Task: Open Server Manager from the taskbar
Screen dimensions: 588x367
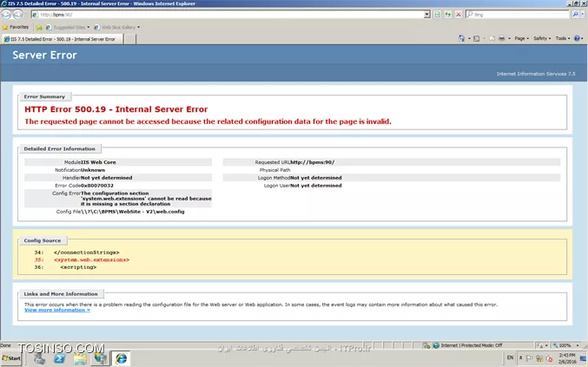Action: coord(39,358)
